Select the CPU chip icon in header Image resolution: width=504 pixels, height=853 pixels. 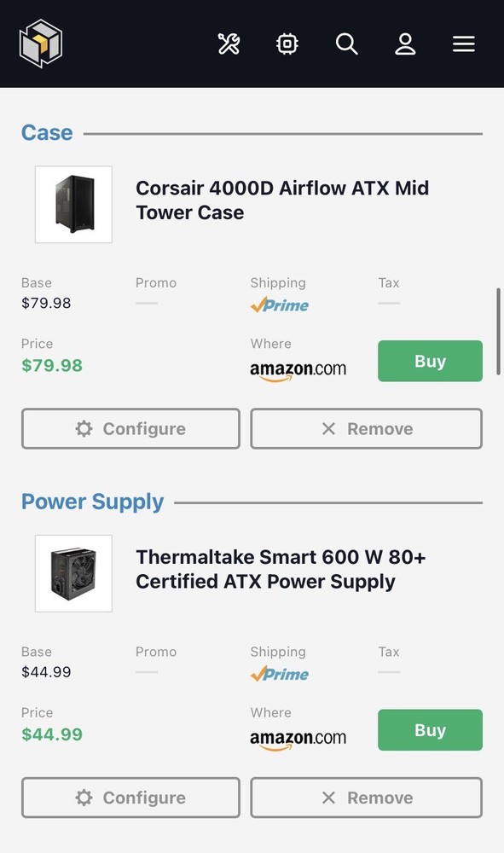click(287, 44)
